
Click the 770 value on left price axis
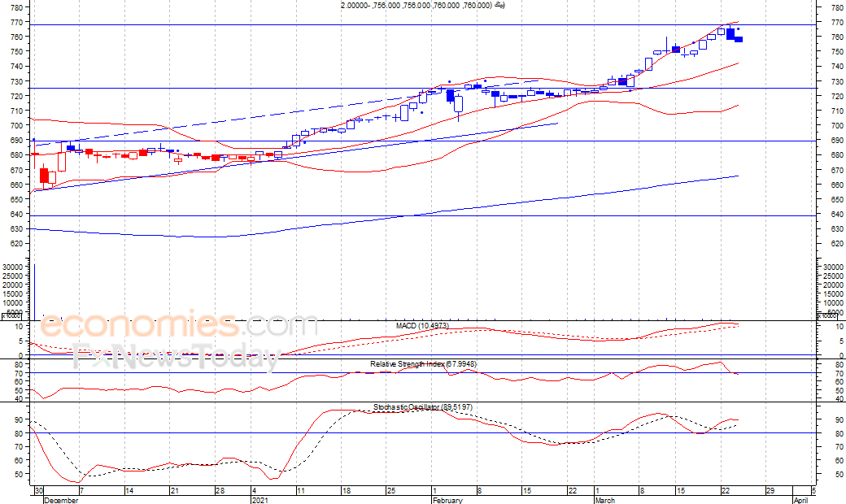pyautogui.click(x=16, y=23)
